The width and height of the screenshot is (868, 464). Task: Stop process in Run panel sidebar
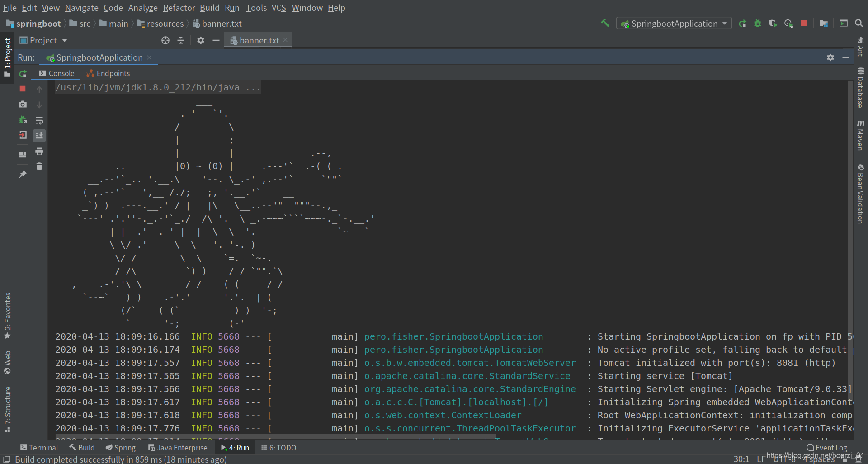(23, 89)
